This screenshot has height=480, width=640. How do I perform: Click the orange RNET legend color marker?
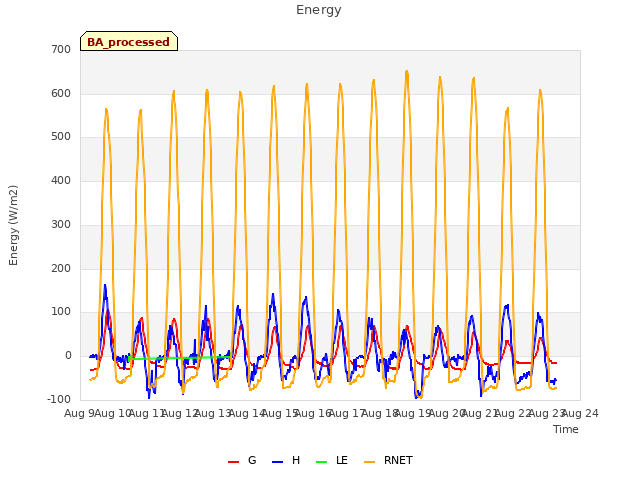pyautogui.click(x=369, y=462)
